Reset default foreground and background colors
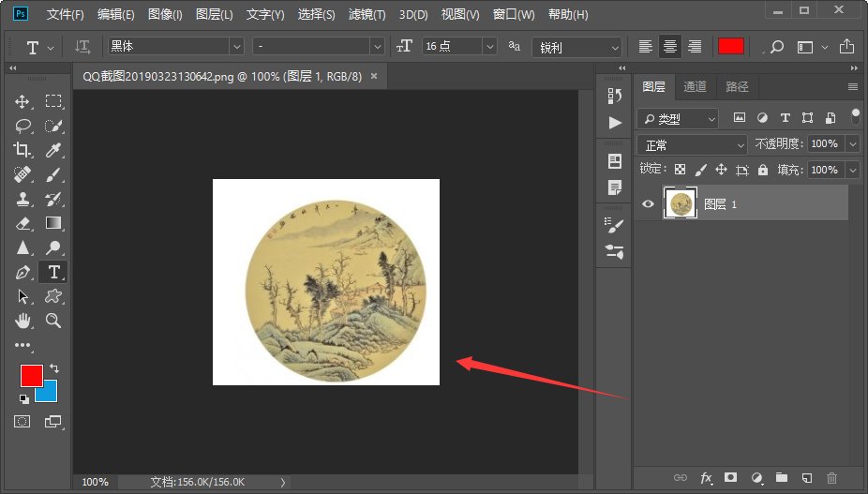868x494 pixels. pyautogui.click(x=23, y=398)
